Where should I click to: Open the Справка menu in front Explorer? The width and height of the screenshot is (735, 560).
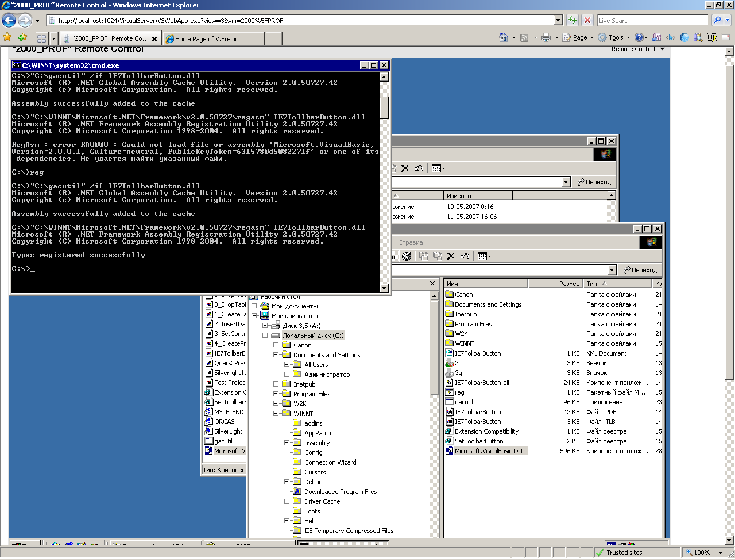(x=411, y=242)
